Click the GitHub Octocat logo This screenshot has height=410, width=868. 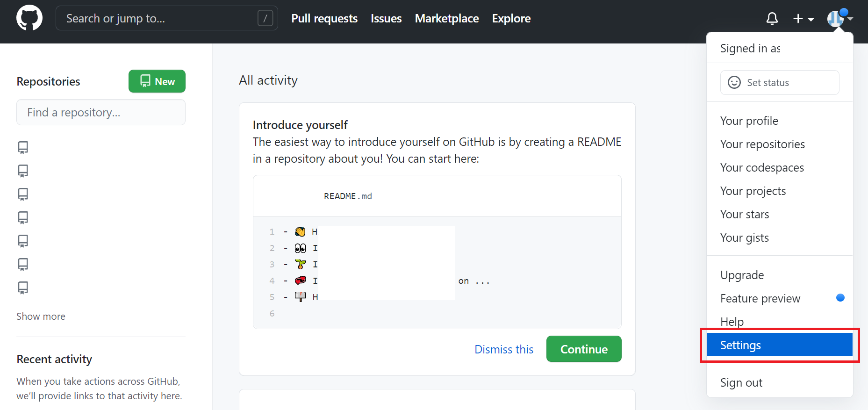(x=29, y=18)
